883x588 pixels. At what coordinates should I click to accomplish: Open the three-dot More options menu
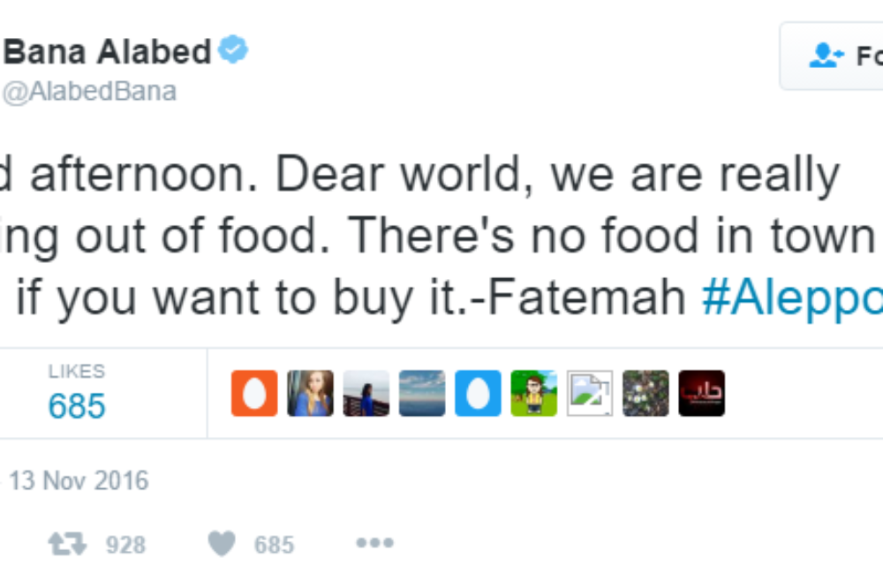pyautogui.click(x=374, y=544)
